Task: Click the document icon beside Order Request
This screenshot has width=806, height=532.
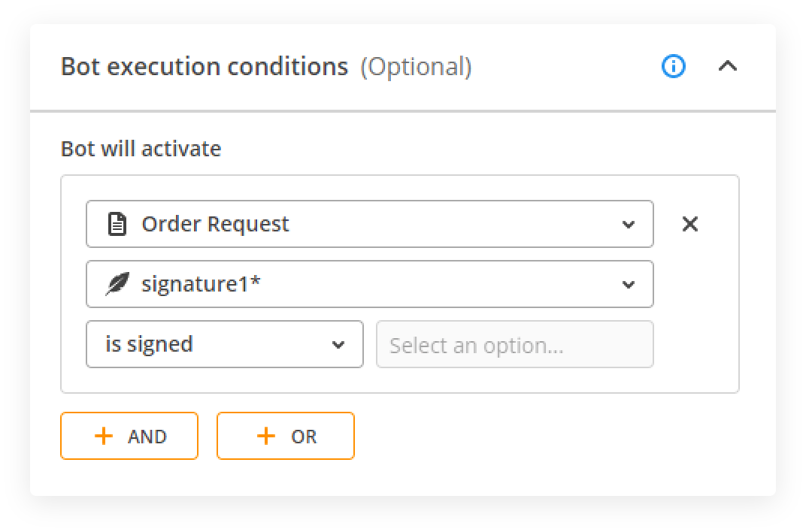Action: point(117,224)
